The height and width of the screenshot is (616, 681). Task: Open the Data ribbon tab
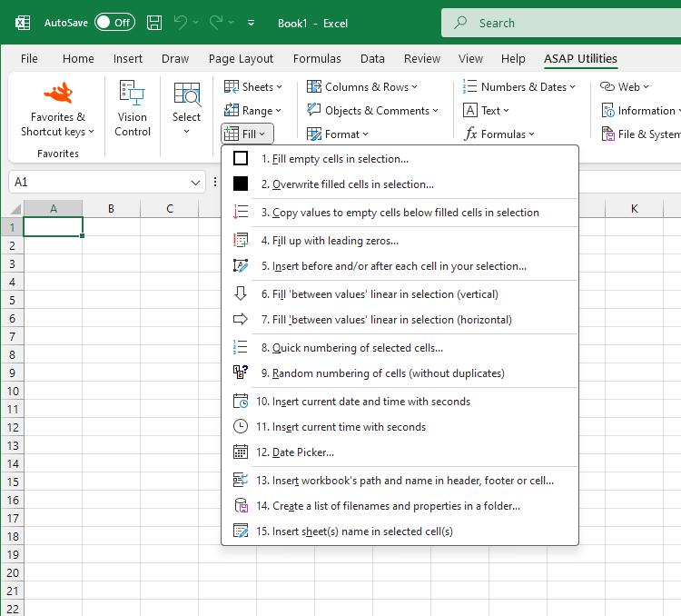coord(372,59)
